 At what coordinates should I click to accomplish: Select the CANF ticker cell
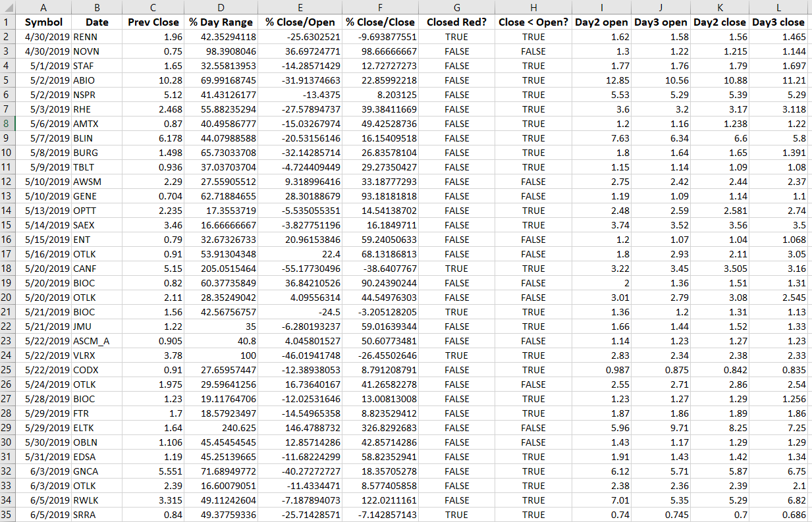tap(96, 269)
